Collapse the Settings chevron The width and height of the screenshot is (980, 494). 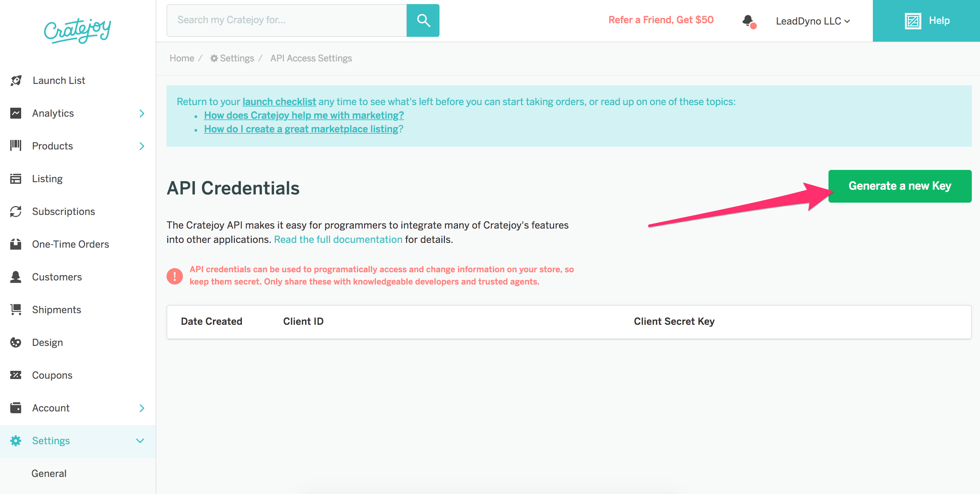(140, 441)
